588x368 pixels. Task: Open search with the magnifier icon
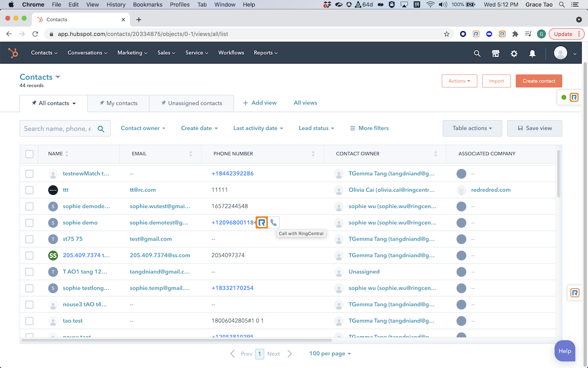477,53
